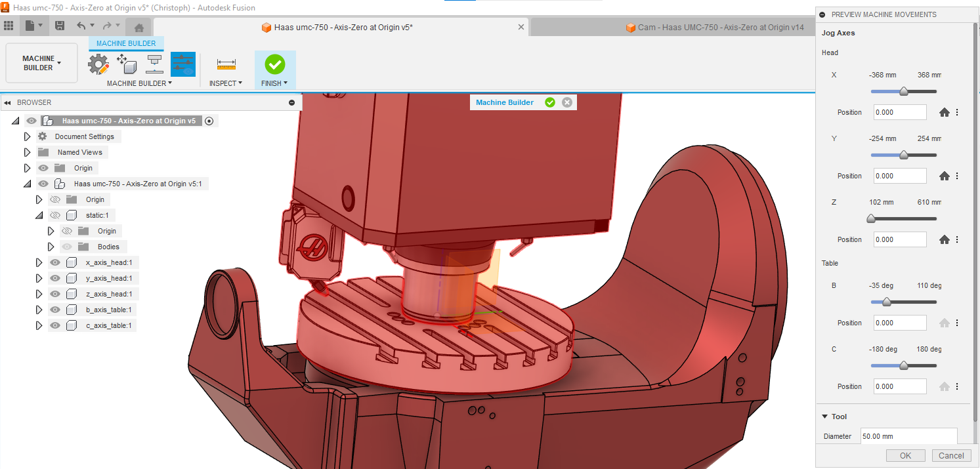980x469 pixels.
Task: Click the green Finish checkmark icon
Action: pyautogui.click(x=275, y=64)
